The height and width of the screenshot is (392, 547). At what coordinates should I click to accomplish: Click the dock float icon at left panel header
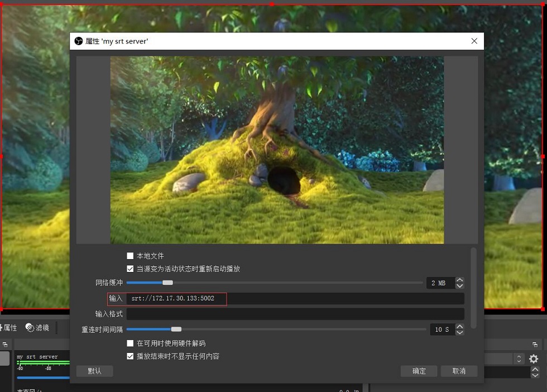pyautogui.click(x=5, y=345)
